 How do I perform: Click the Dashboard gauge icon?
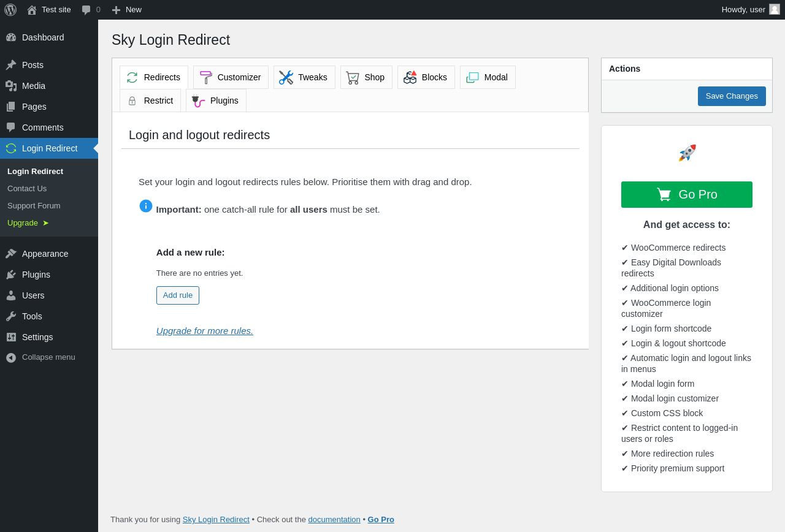11,37
